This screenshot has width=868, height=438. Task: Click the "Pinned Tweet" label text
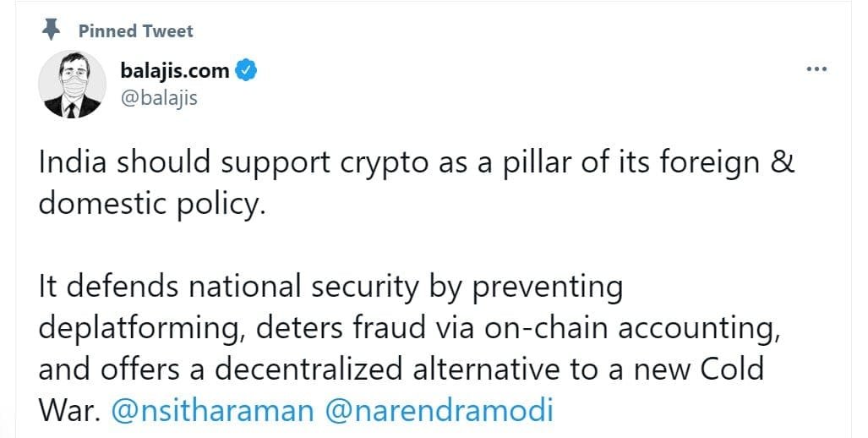pos(135,31)
